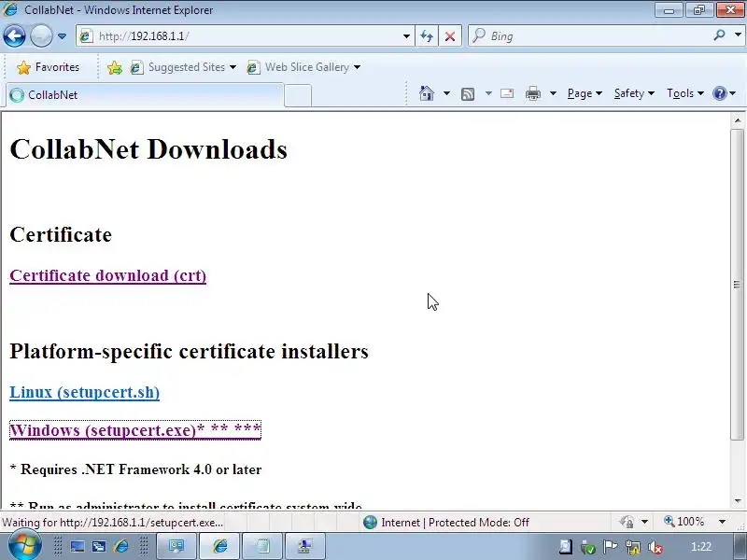This screenshot has width=747, height=560.
Task: Click the greyed Forward navigation button
Action: pyautogui.click(x=41, y=35)
